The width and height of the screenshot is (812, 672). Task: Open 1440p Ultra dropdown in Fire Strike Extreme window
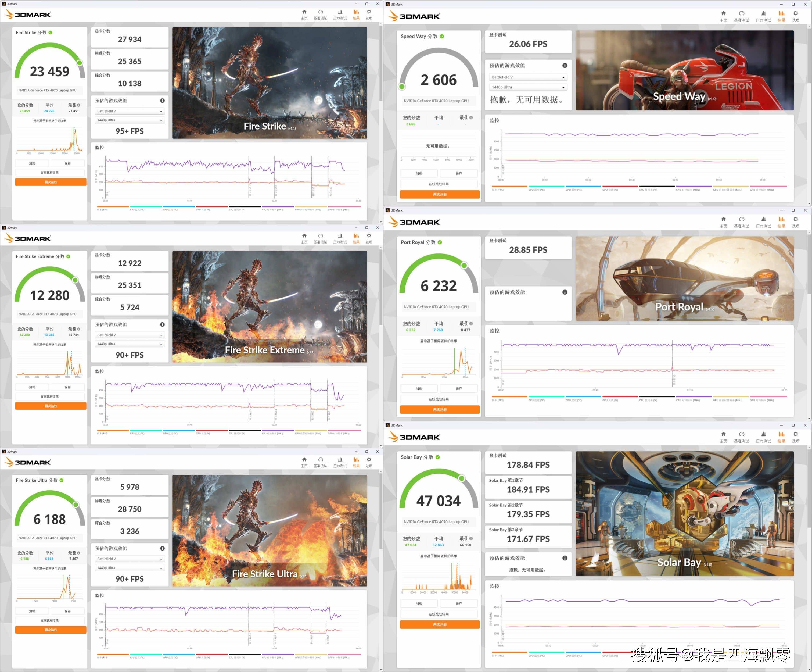coord(130,344)
